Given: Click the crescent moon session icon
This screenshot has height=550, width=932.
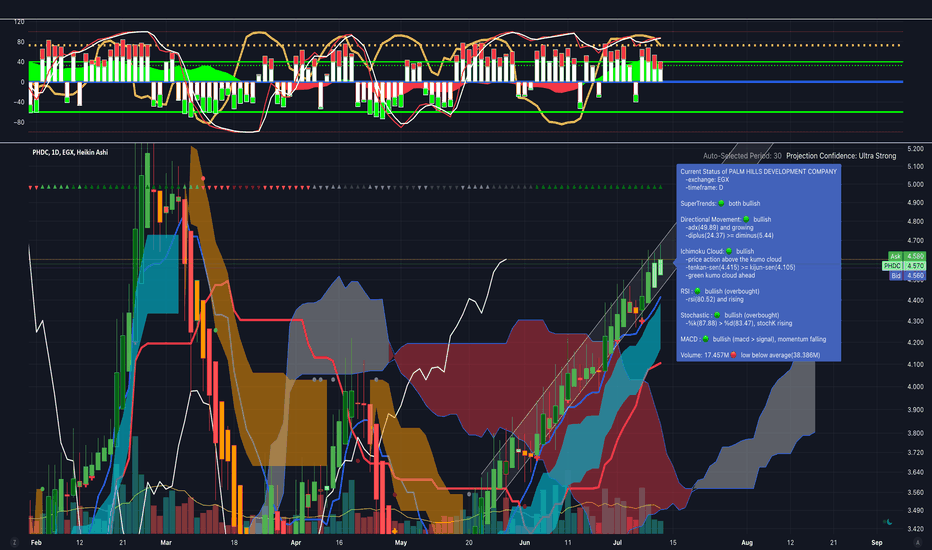Looking at the screenshot, I should [888, 522].
